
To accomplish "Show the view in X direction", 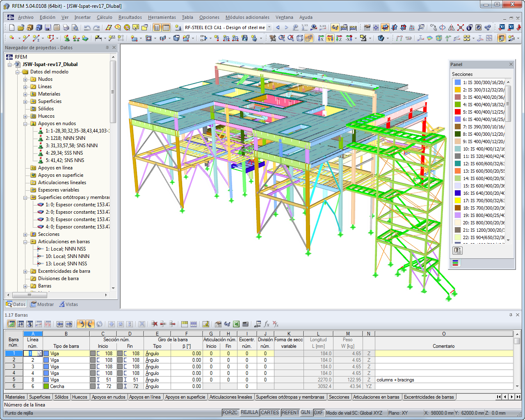I will pyautogui.click(x=321, y=38).
